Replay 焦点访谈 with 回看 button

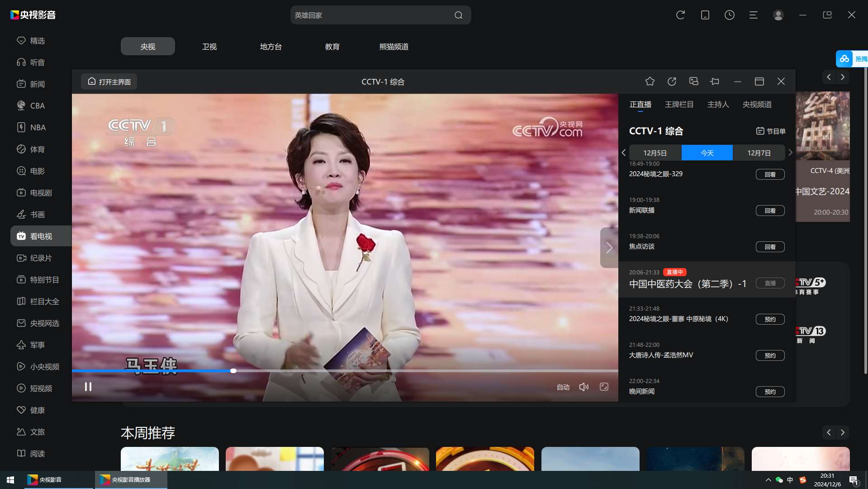pyautogui.click(x=770, y=247)
